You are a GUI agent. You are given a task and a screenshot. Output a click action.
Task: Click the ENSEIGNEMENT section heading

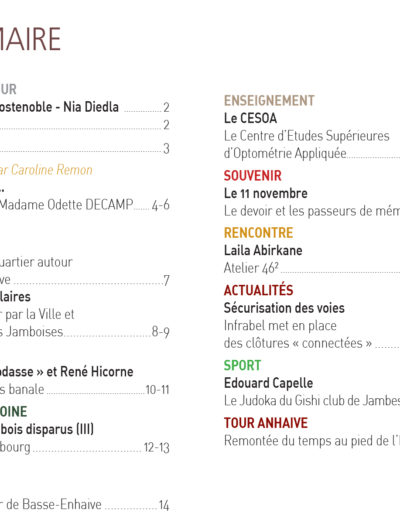269,101
